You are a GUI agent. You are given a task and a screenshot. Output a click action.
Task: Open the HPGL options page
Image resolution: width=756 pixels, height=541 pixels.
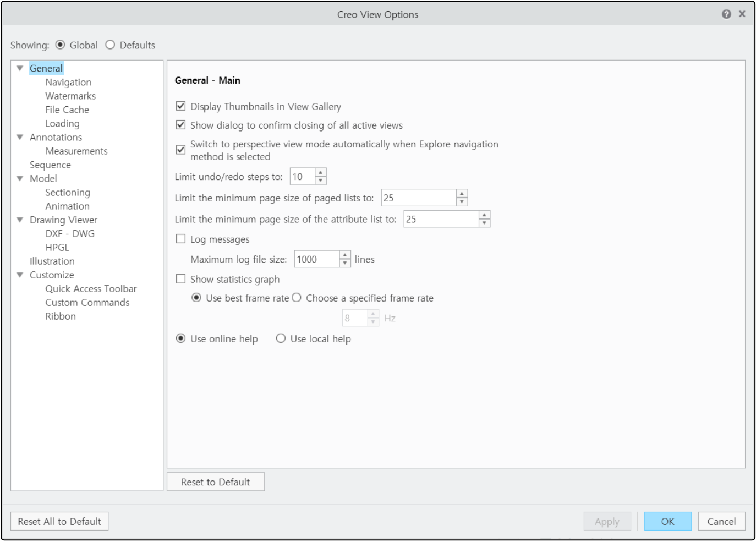(57, 247)
